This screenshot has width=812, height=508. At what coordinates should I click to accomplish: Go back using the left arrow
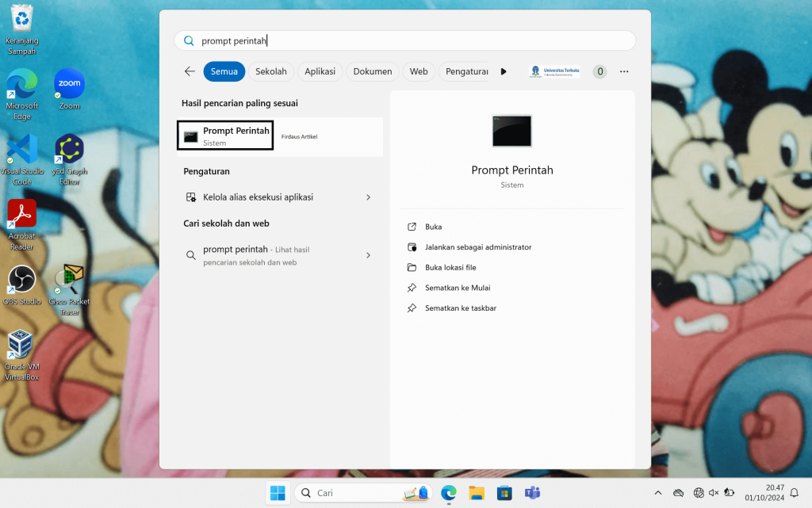[190, 71]
